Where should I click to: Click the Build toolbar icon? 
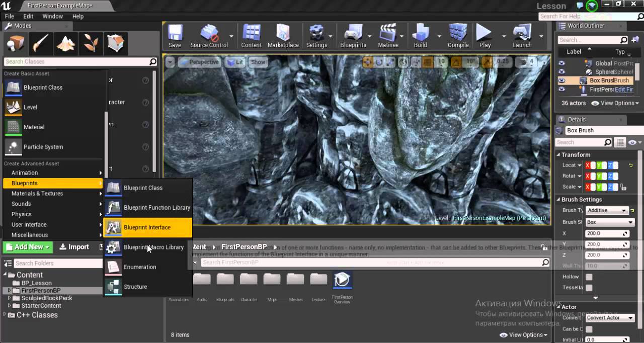coord(420,36)
